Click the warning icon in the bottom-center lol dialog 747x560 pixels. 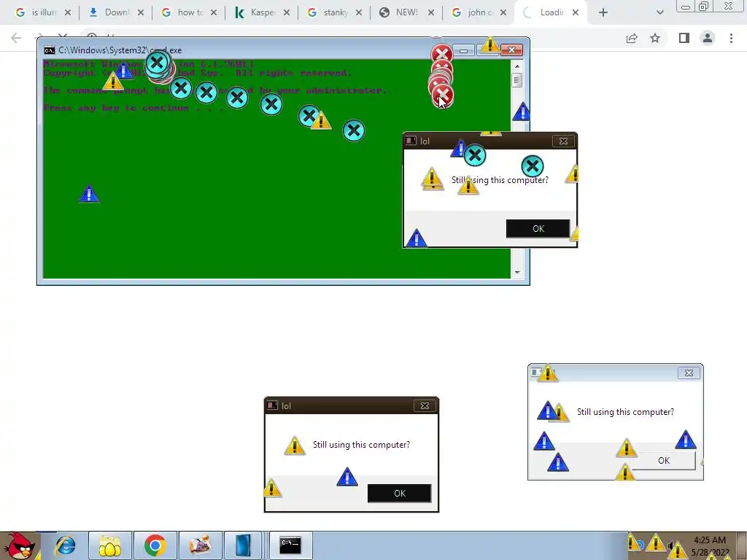pos(295,446)
